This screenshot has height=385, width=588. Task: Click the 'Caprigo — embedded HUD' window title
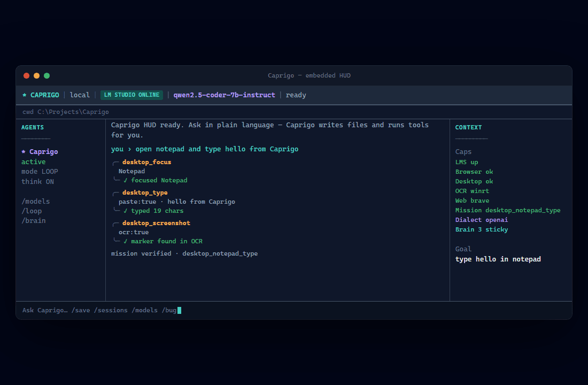click(x=309, y=75)
